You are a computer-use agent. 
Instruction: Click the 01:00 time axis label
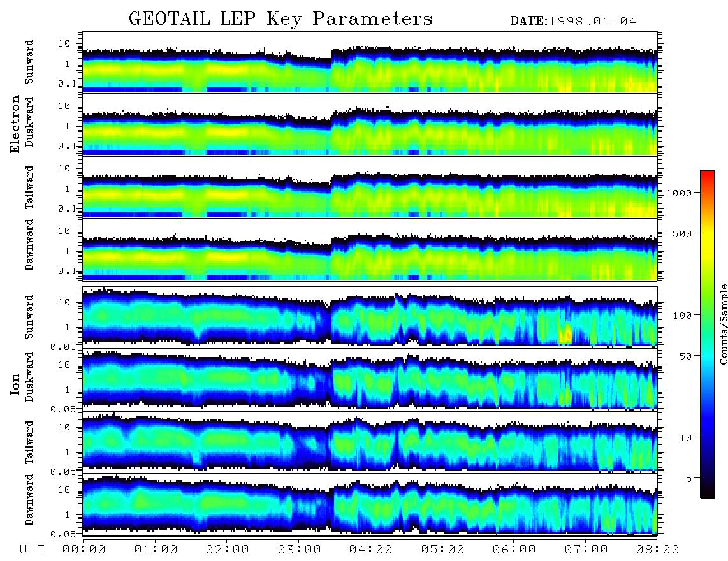(x=156, y=550)
